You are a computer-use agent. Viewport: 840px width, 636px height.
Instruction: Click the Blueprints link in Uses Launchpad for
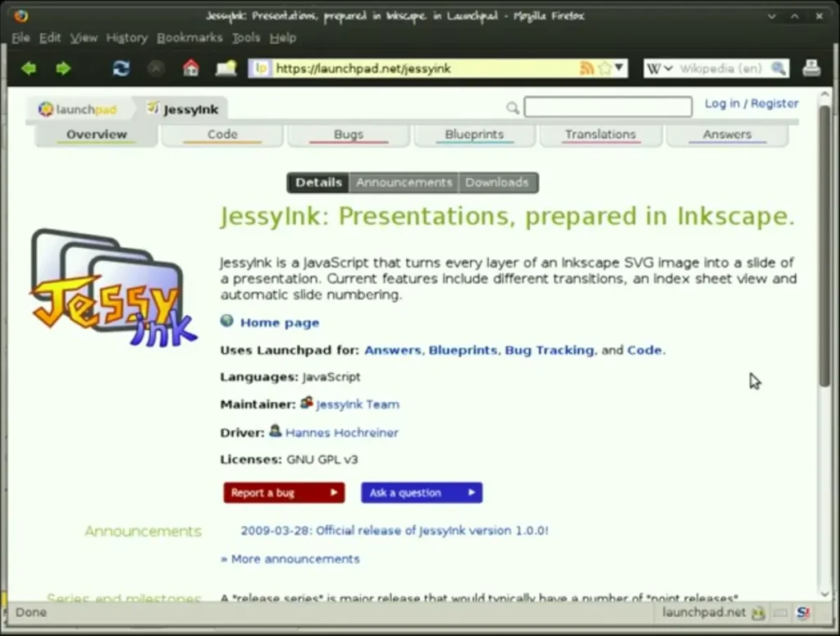click(x=463, y=350)
